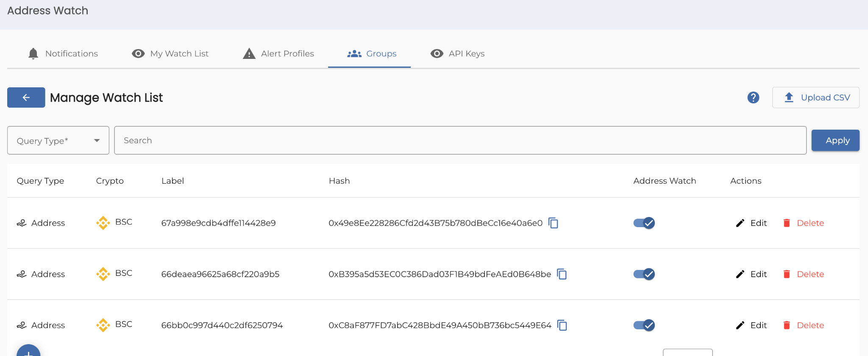Click the Label column header

tap(172, 181)
